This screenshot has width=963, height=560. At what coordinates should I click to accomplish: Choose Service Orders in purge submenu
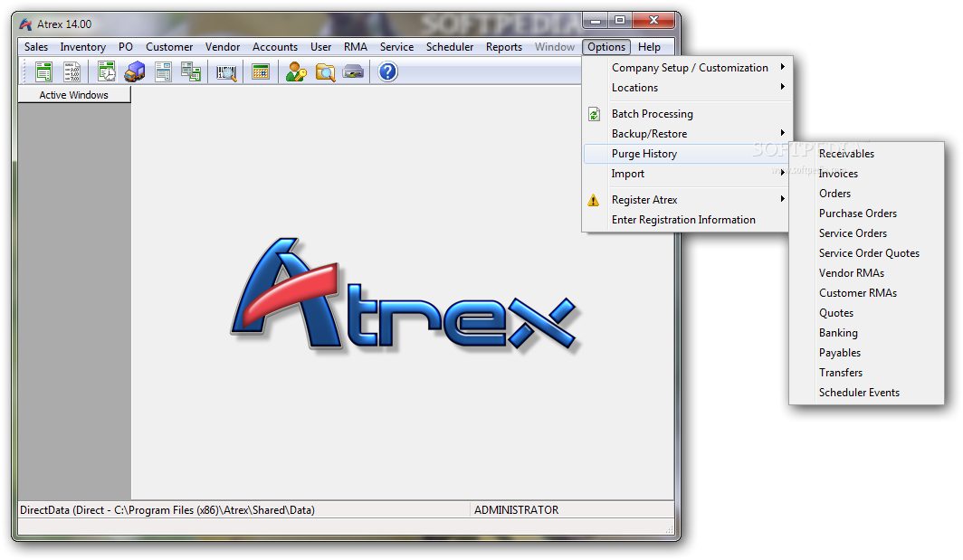(866, 233)
